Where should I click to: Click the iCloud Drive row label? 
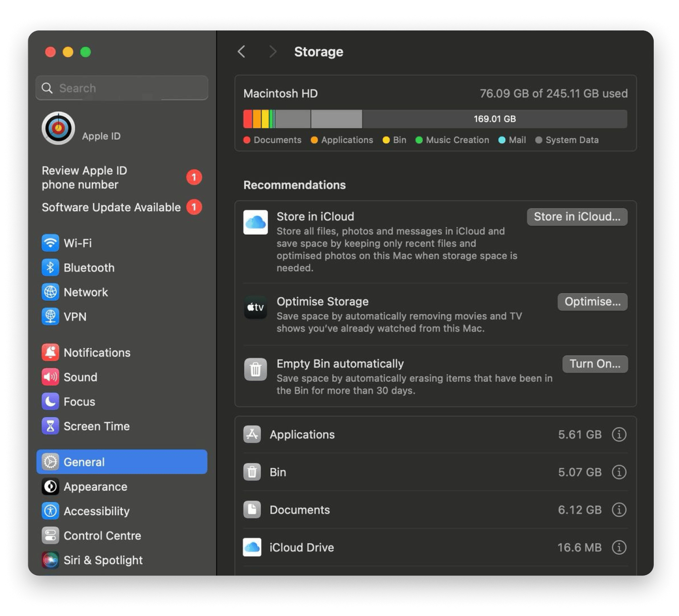pos(302,547)
